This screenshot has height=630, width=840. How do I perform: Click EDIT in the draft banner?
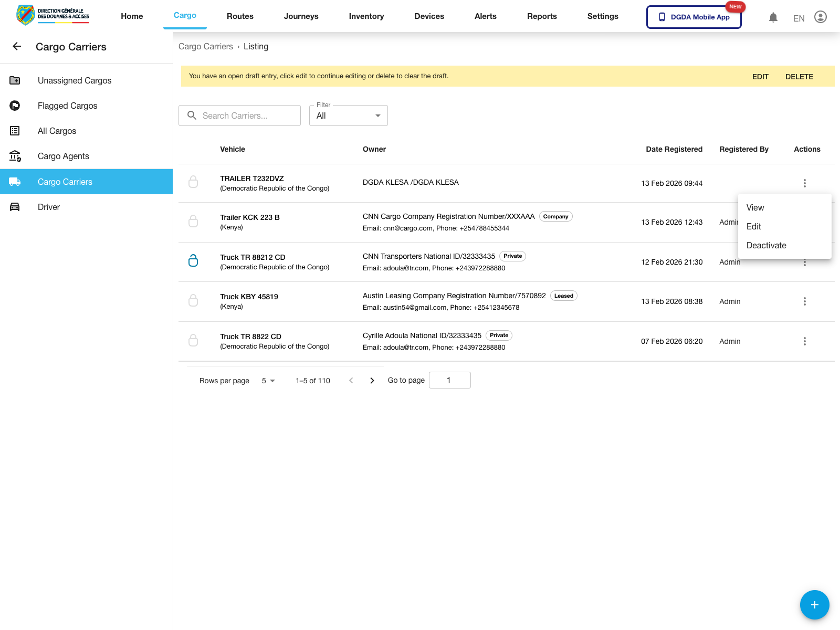pos(760,77)
